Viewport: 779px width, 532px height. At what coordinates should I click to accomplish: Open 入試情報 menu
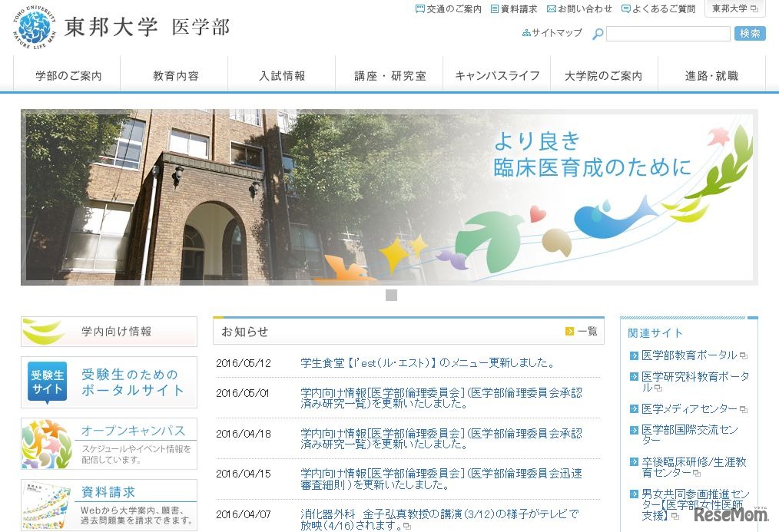[x=282, y=75]
